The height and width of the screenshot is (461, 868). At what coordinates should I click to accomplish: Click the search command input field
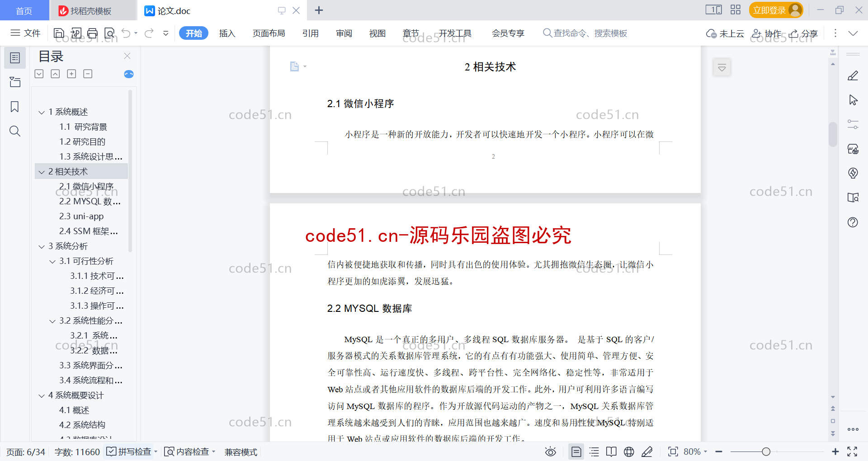point(590,33)
